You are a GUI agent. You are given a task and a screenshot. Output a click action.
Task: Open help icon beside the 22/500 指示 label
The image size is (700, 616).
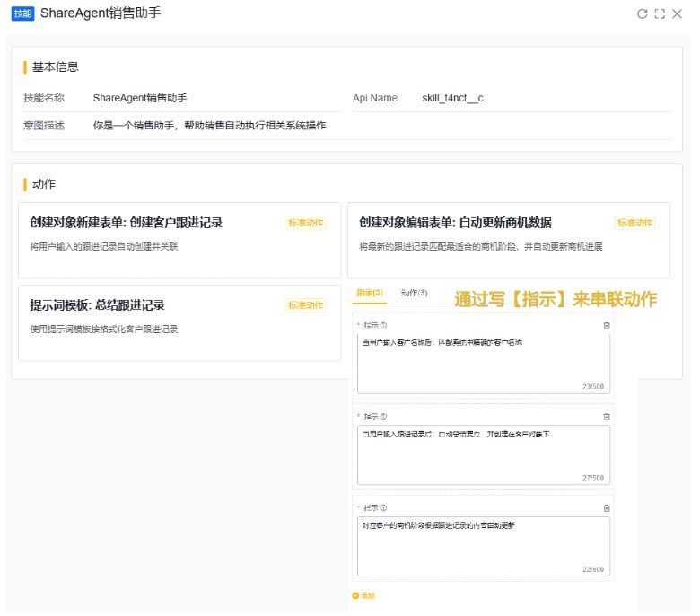point(383,508)
